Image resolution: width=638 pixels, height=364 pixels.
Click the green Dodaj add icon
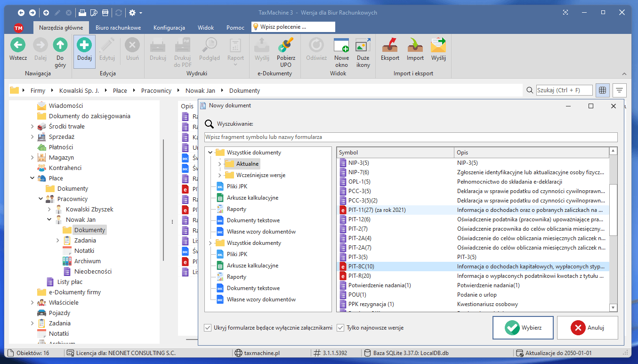click(x=84, y=45)
